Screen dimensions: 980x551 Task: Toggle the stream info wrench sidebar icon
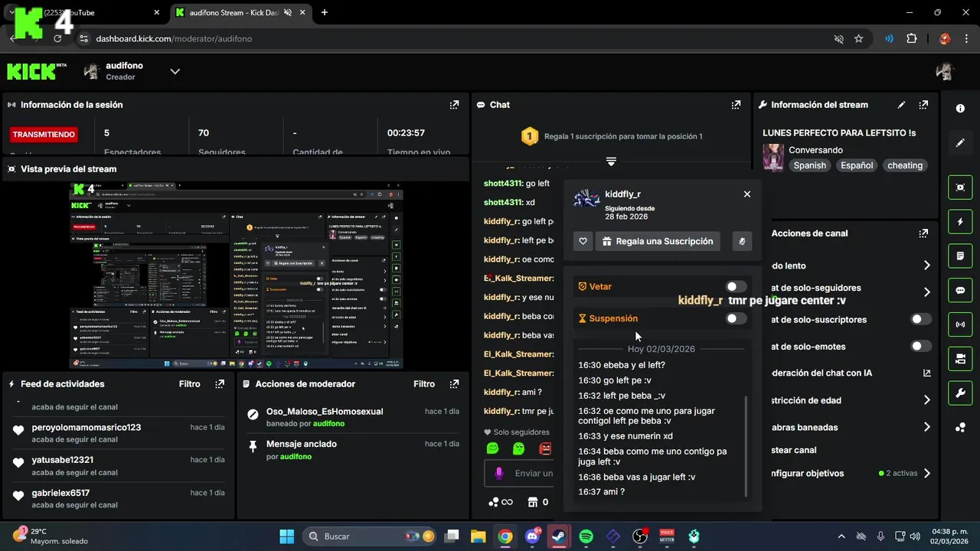[x=960, y=393]
